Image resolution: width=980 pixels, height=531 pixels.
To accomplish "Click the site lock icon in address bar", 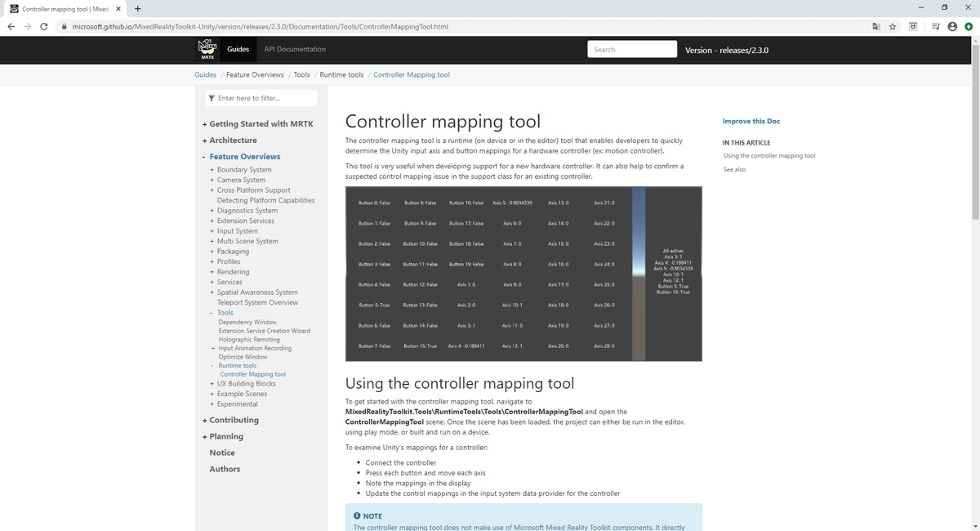I will (x=64, y=26).
